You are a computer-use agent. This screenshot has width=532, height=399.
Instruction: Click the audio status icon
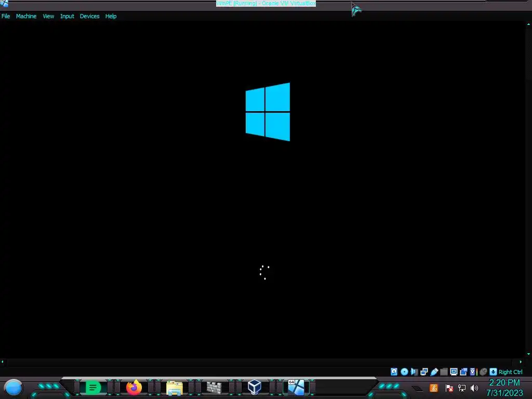[x=414, y=372]
